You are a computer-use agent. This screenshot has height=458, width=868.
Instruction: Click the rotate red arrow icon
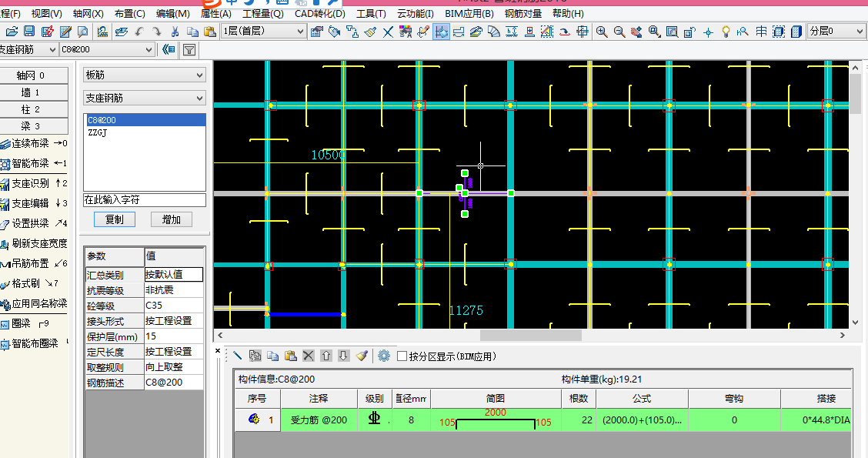565,32
